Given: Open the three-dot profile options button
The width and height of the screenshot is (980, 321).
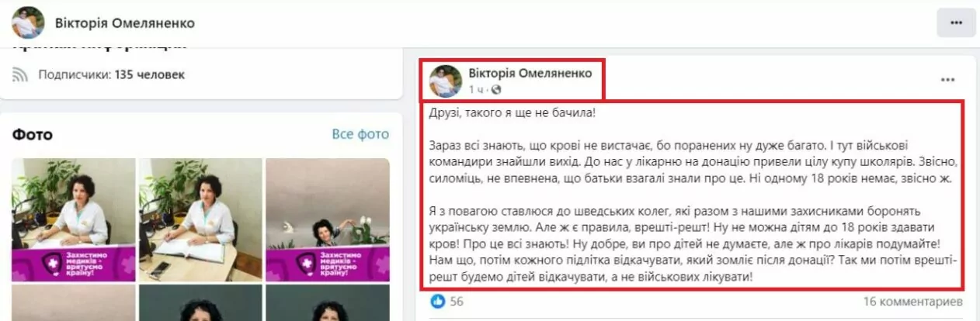Looking at the screenshot, I should coord(956,22).
